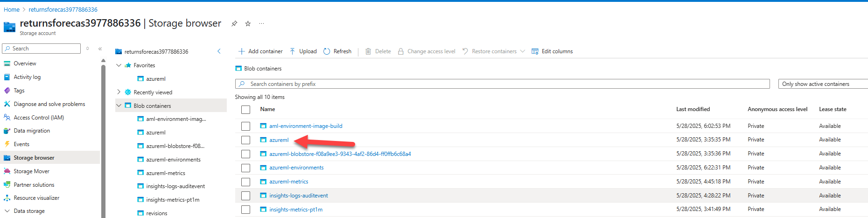The image size is (868, 218).
Task: Check the aml-environment-image-build row checkbox
Action: click(245, 126)
